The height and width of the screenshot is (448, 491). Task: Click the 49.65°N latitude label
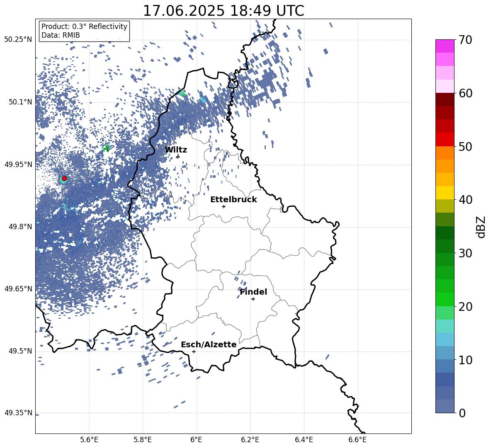[x=18, y=288]
